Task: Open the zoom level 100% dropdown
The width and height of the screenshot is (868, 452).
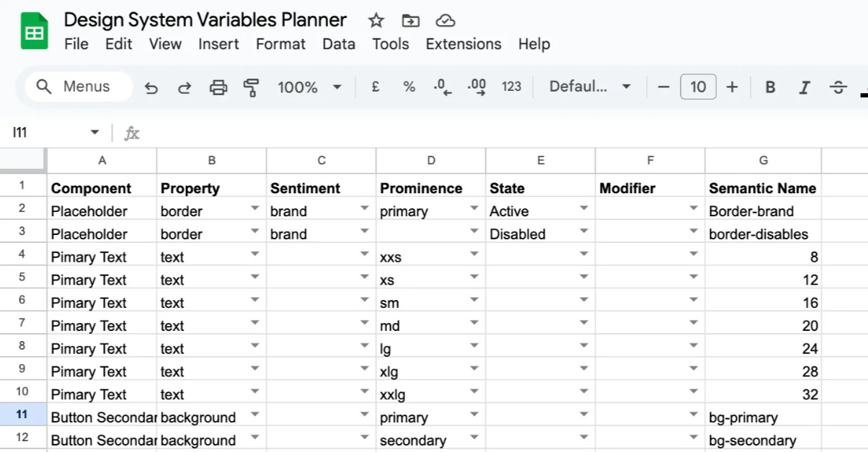Action: tap(309, 87)
